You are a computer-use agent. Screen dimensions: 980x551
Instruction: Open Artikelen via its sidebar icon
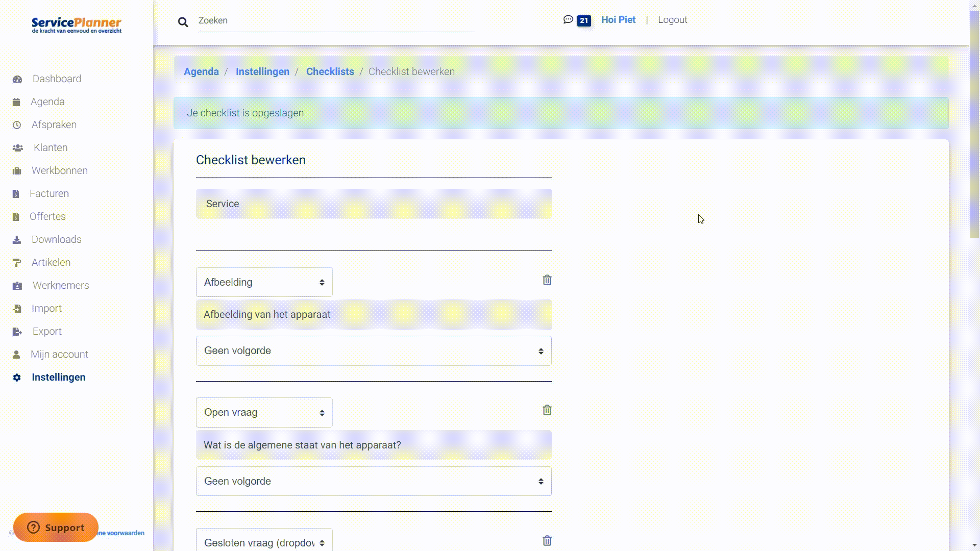point(18,262)
